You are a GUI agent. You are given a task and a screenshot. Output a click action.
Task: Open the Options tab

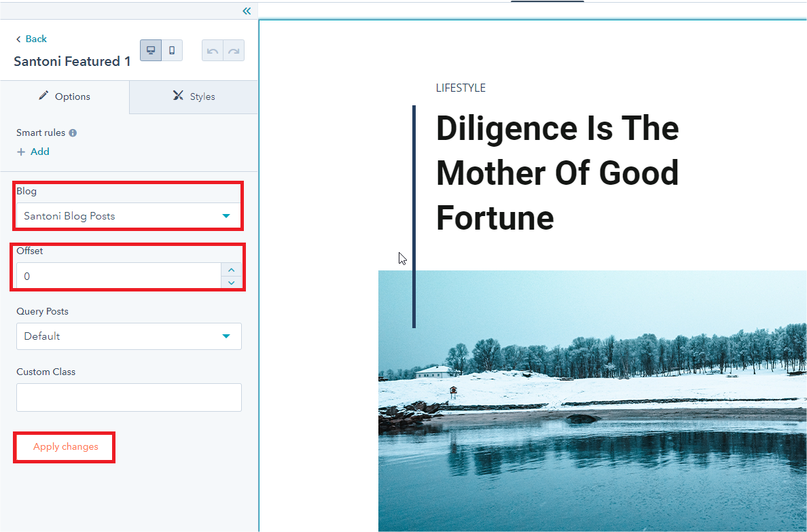(x=65, y=96)
